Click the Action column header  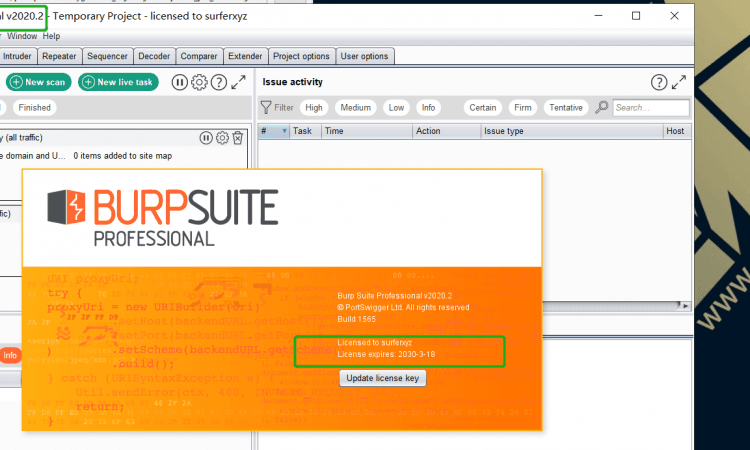[446, 131]
